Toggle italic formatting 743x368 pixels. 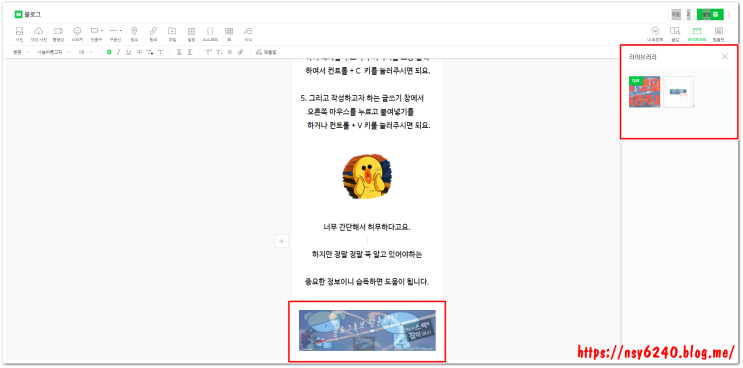click(118, 52)
